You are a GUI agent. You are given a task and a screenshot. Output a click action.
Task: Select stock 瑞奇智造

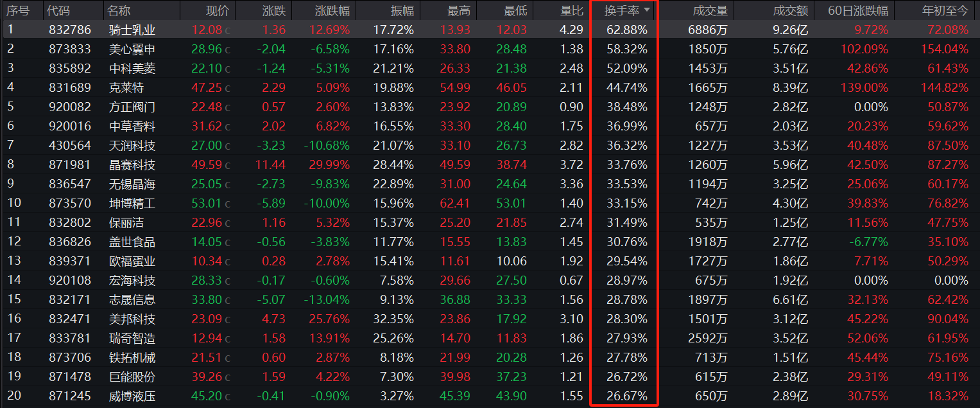coord(132,338)
